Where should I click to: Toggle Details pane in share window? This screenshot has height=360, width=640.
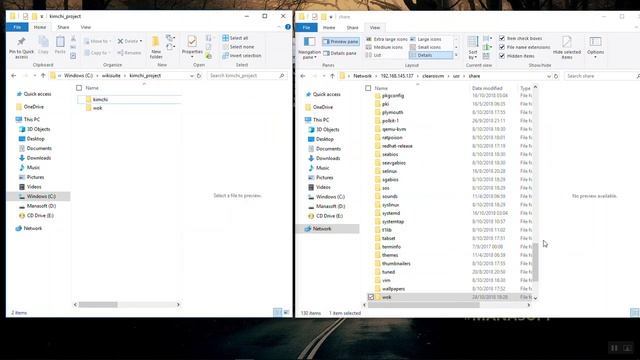[x=340, y=53]
